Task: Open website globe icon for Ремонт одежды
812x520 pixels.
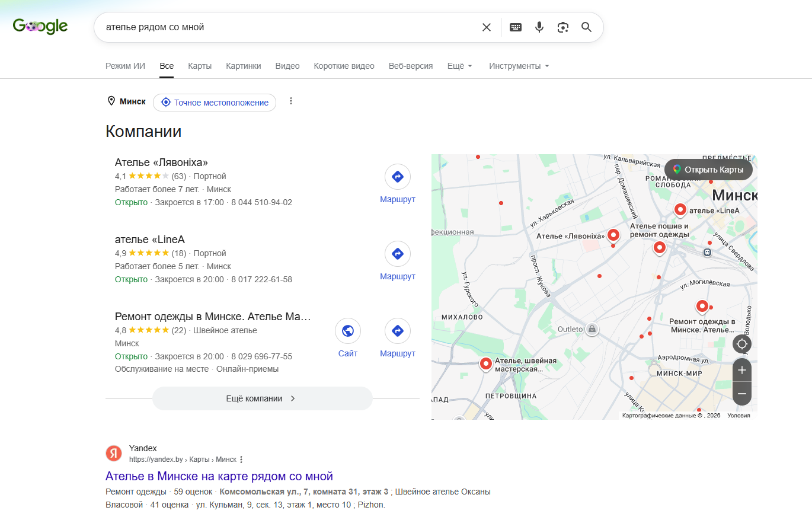Action: pos(348,331)
